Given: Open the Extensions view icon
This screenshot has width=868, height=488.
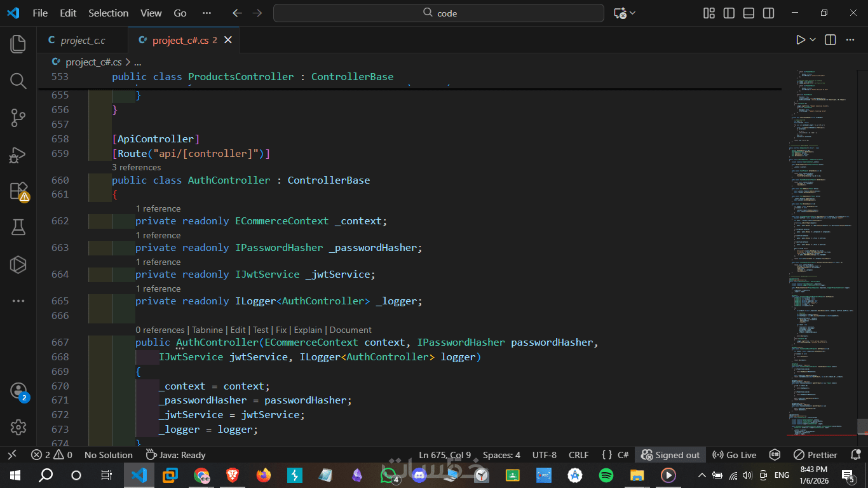Looking at the screenshot, I should click(x=18, y=191).
